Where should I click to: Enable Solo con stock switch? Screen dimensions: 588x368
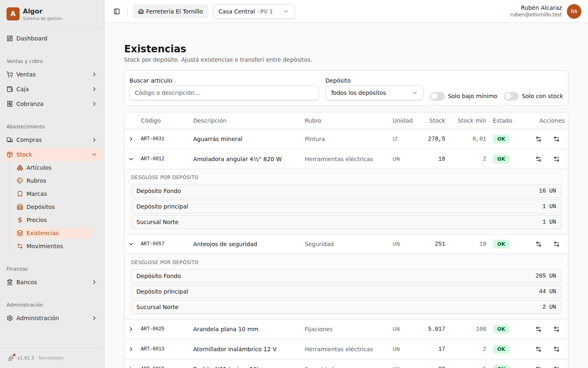pos(511,96)
